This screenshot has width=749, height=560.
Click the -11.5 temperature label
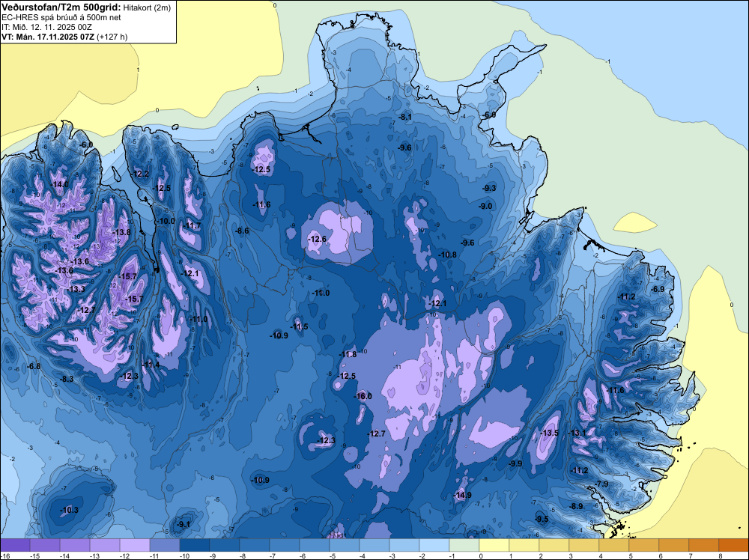(300, 327)
